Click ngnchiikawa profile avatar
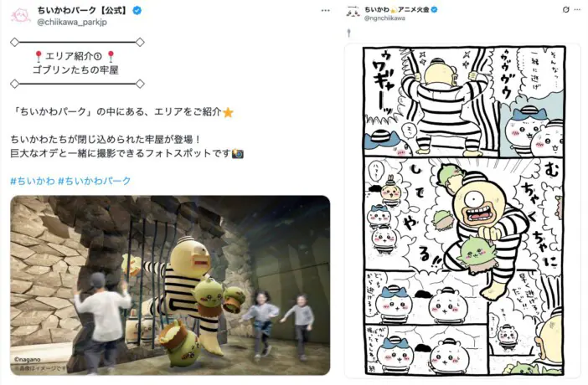Viewport: 588px width, 385px height. click(x=353, y=13)
